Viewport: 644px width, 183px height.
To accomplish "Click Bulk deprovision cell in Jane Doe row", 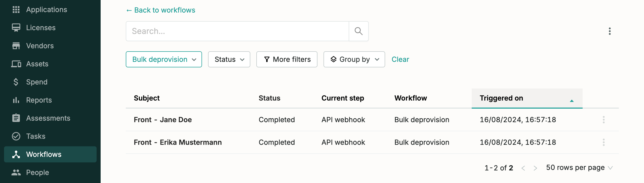I will pos(422,120).
